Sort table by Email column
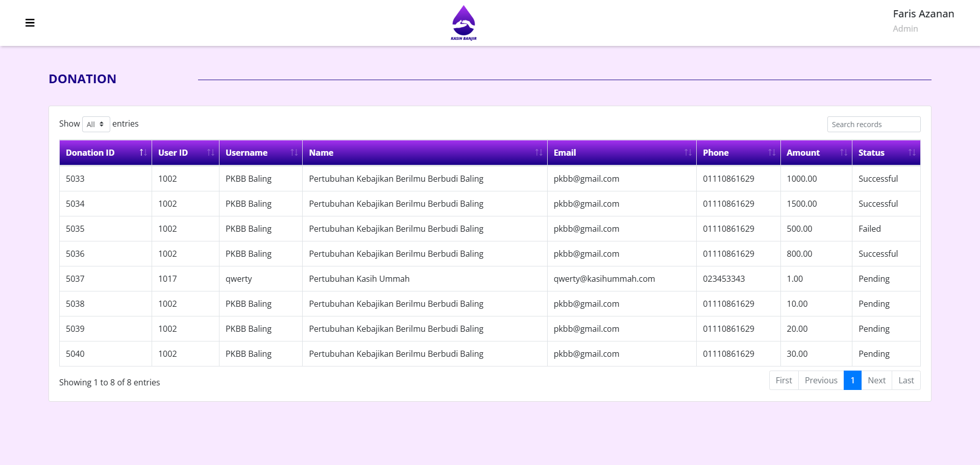 click(x=621, y=153)
